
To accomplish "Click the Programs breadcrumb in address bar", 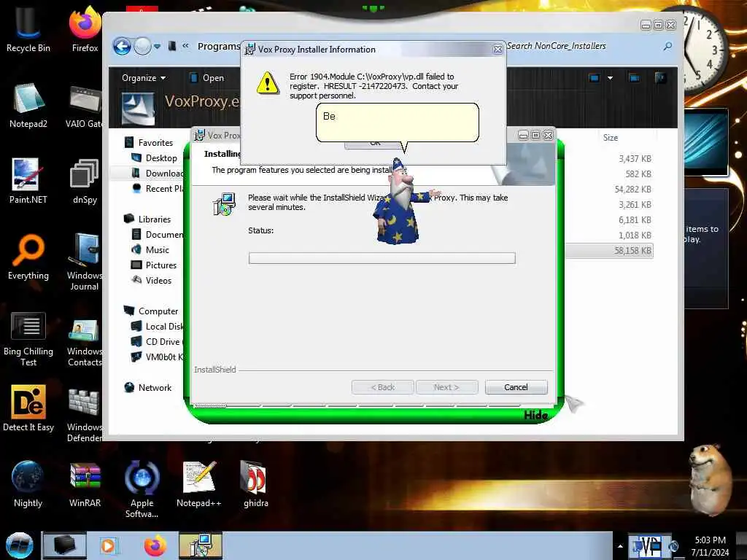I will point(219,46).
